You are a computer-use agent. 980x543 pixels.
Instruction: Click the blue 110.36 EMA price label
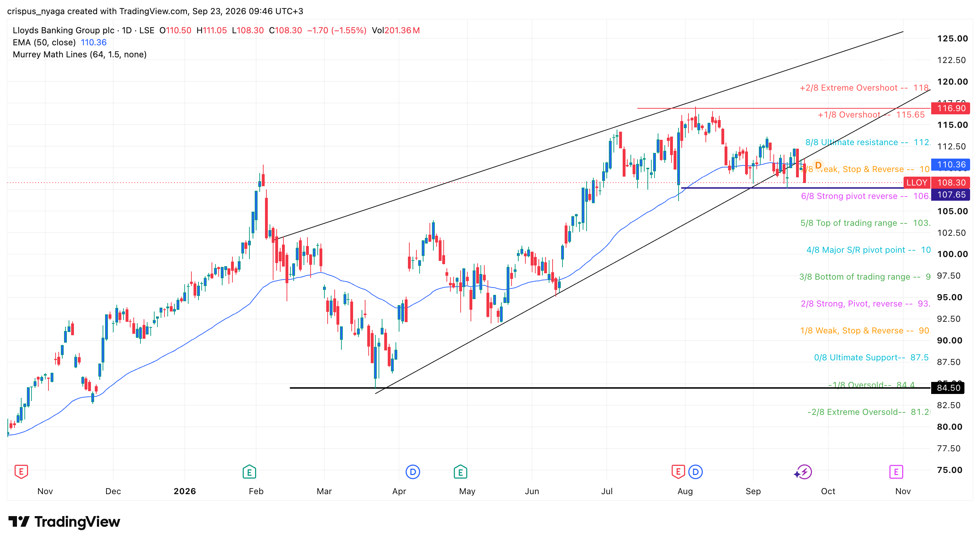[x=951, y=165]
